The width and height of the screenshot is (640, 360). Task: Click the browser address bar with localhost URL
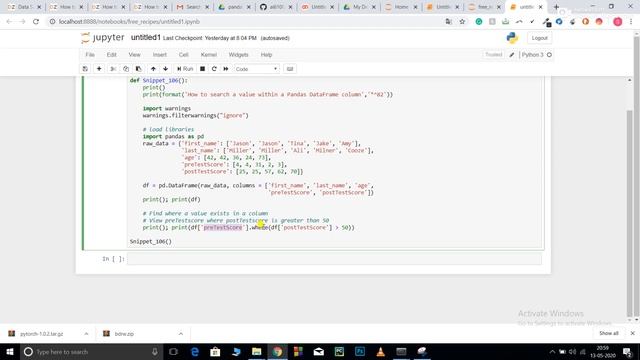coord(245,22)
